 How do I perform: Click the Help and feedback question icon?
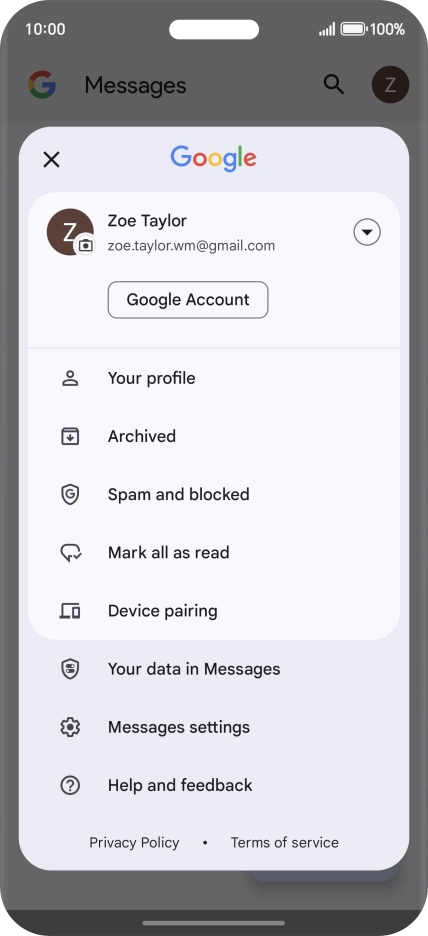coord(70,785)
